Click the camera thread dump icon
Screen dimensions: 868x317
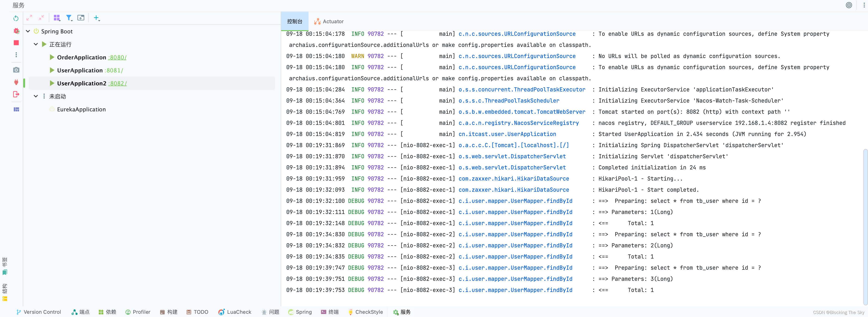(x=16, y=70)
